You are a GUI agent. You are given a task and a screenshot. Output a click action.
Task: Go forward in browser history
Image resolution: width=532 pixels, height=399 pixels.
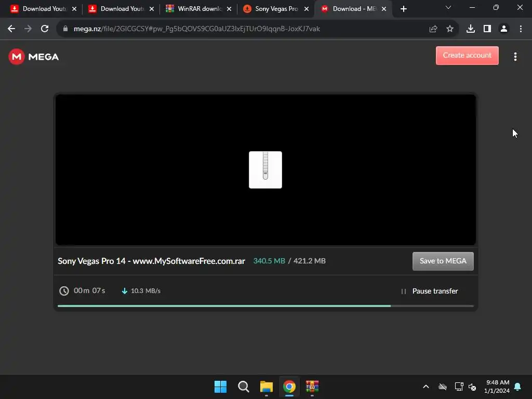(28, 29)
